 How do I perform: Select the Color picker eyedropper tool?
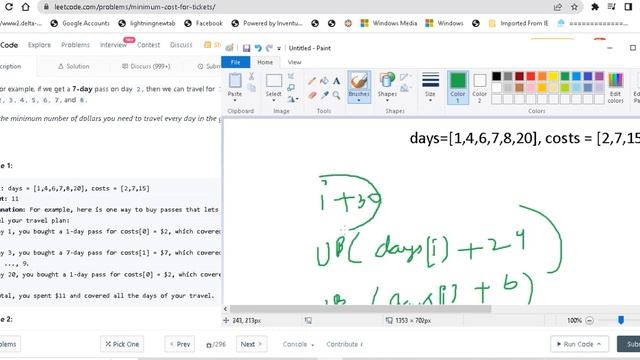coord(324,95)
